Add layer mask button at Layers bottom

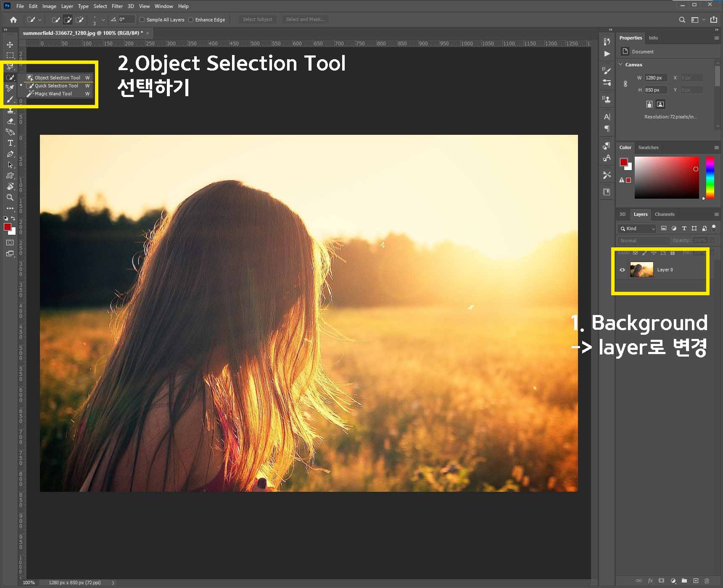(661, 580)
